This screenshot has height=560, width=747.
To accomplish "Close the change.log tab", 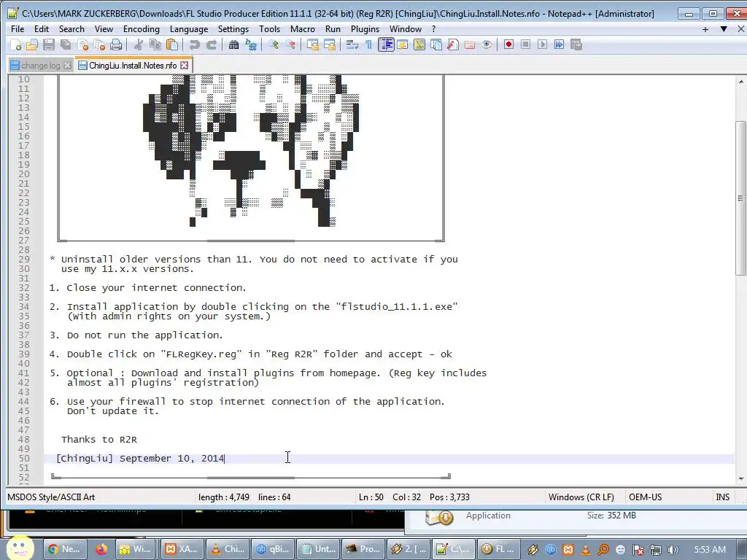I will (68, 65).
